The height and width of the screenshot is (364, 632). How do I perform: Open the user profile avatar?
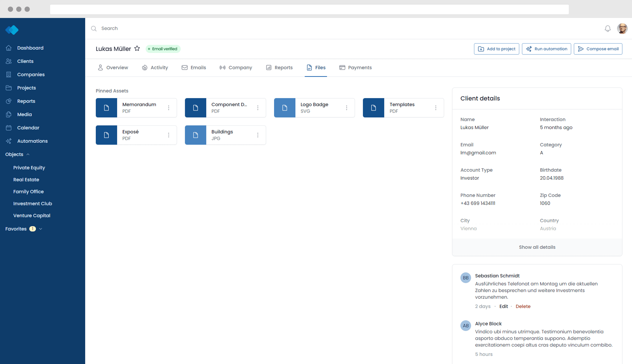point(622,28)
